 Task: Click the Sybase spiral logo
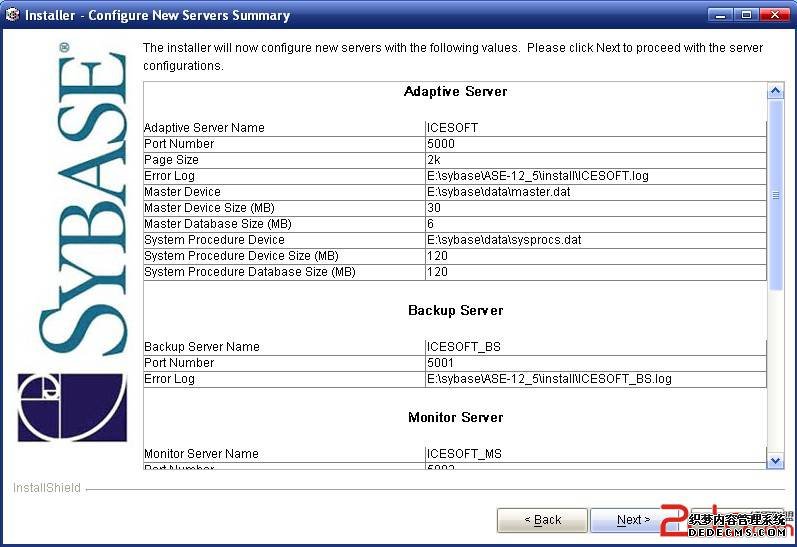[72, 407]
